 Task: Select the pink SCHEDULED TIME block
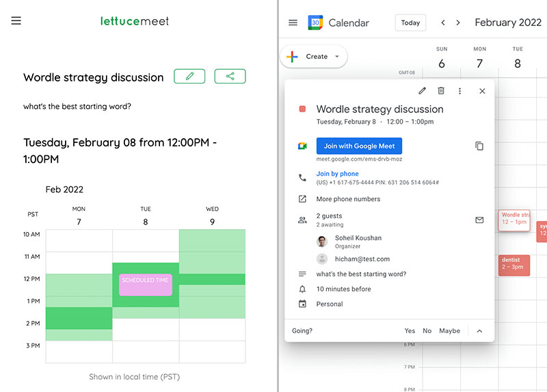[x=146, y=285]
